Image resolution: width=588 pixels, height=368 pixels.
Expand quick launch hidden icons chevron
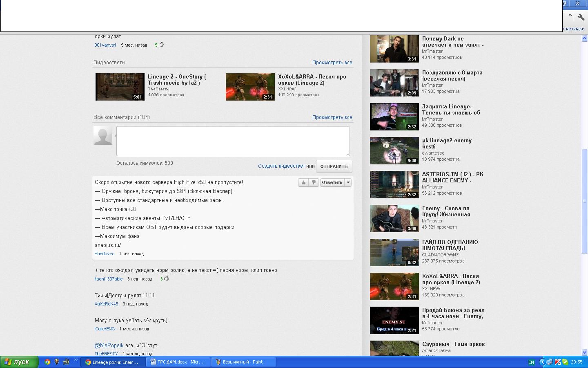coord(76,360)
